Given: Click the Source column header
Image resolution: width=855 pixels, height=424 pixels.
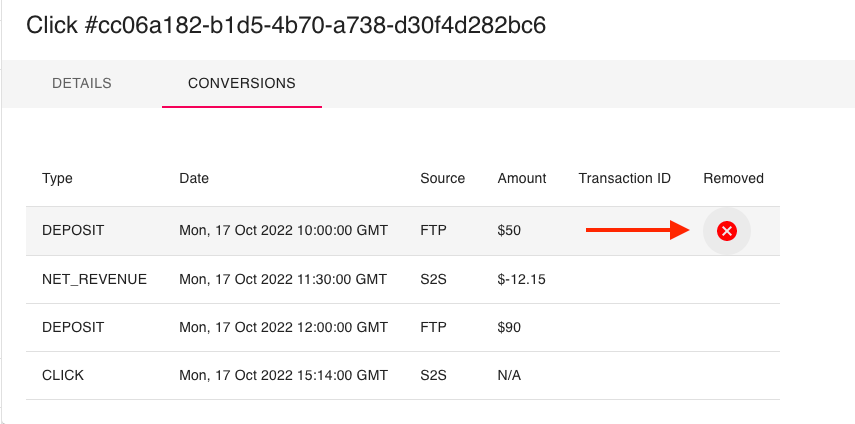Looking at the screenshot, I should pos(442,178).
